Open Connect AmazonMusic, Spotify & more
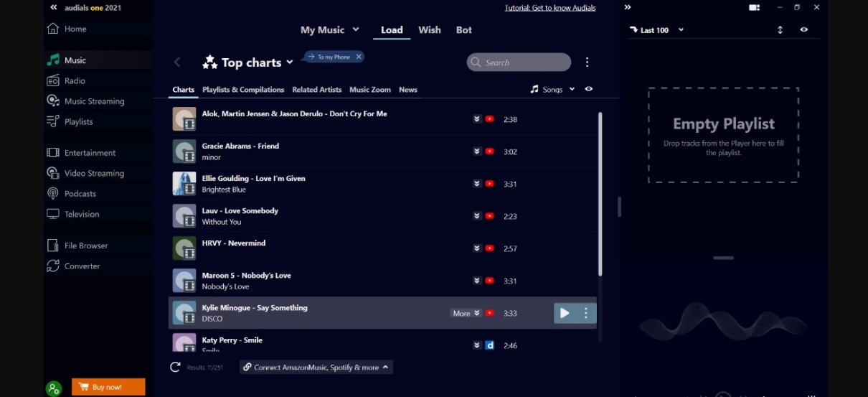 pyautogui.click(x=316, y=367)
